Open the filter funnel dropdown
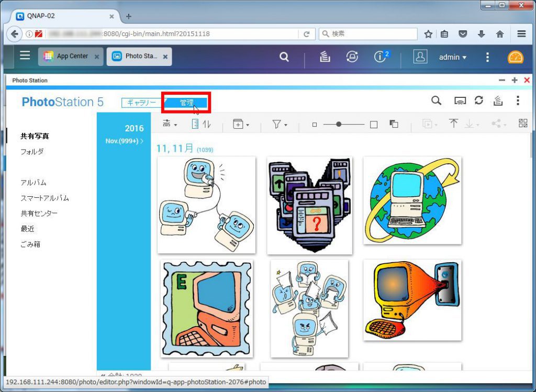 pyautogui.click(x=280, y=124)
